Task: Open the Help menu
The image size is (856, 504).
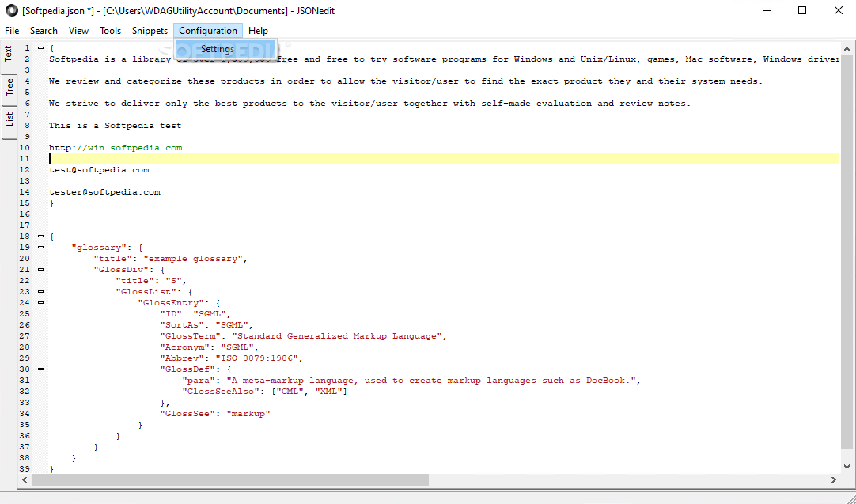Action: click(258, 31)
